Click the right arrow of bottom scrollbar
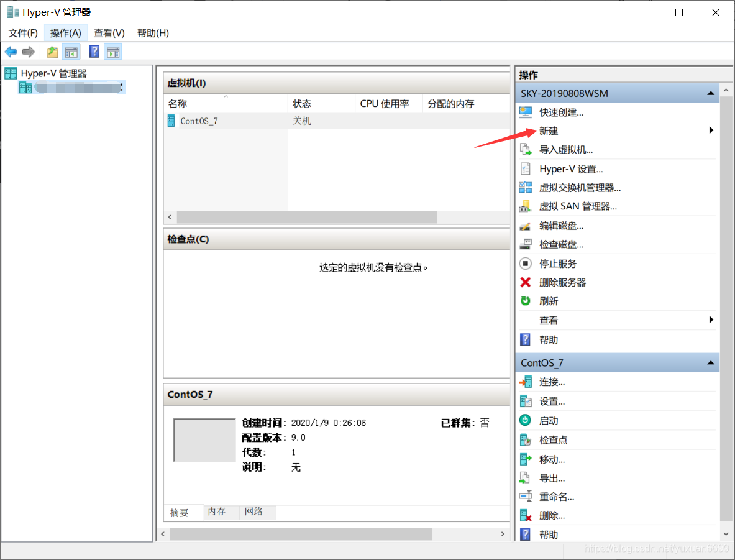Screen dimensions: 735x560 click(503, 534)
